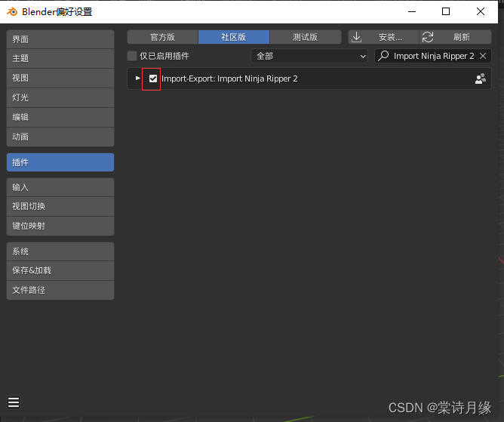504x422 pixels.
Task: Open the 输入 preferences section
Action: pos(60,187)
